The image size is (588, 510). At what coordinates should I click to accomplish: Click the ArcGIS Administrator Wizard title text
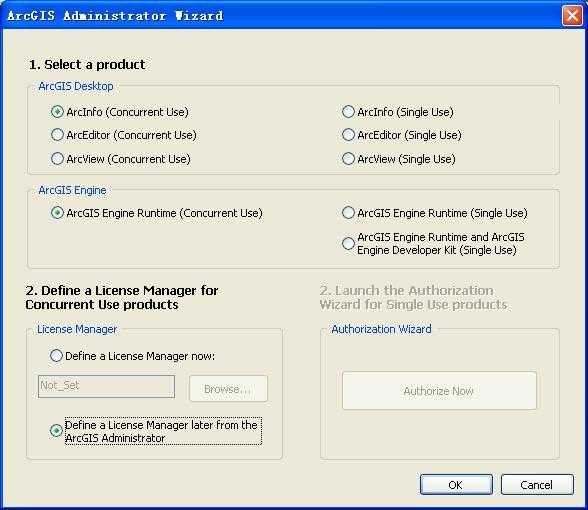coord(115,16)
